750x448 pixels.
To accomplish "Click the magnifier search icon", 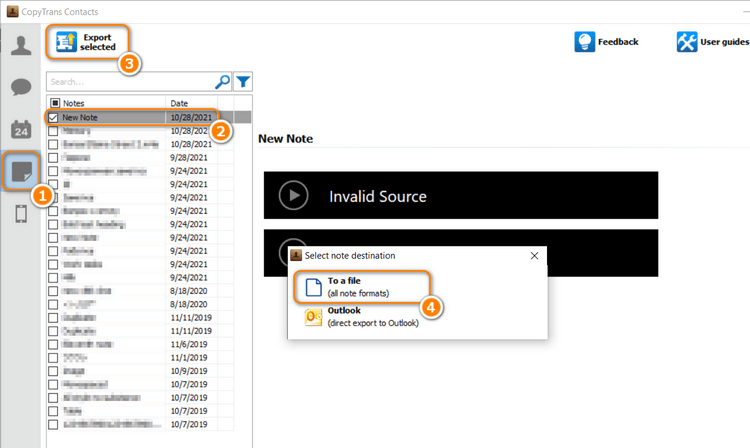I will point(222,82).
